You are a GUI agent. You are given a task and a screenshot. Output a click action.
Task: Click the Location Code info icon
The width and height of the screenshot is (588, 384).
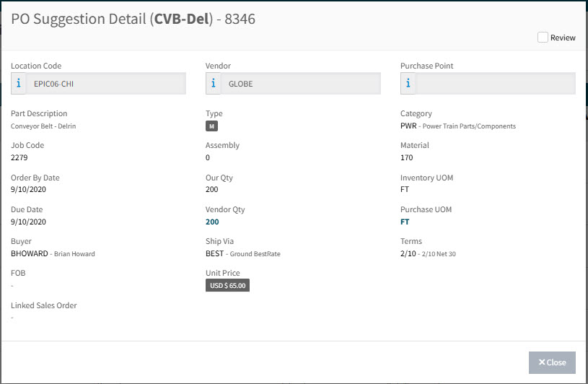pos(19,84)
